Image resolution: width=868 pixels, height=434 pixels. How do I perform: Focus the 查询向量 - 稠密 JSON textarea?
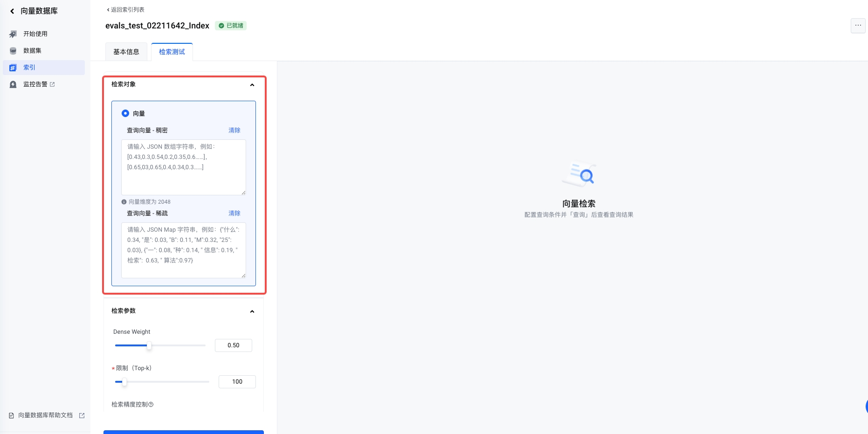coord(184,167)
